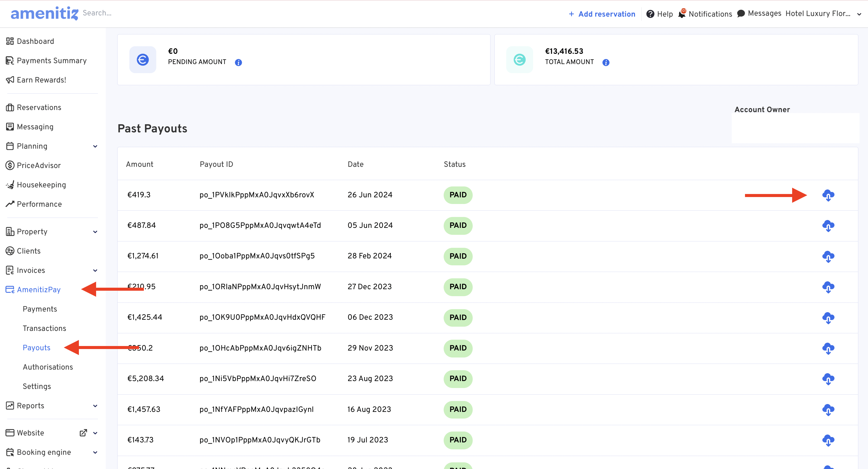Viewport: 868px width, 469px height.
Task: Open Notifications
Action: [x=710, y=14]
